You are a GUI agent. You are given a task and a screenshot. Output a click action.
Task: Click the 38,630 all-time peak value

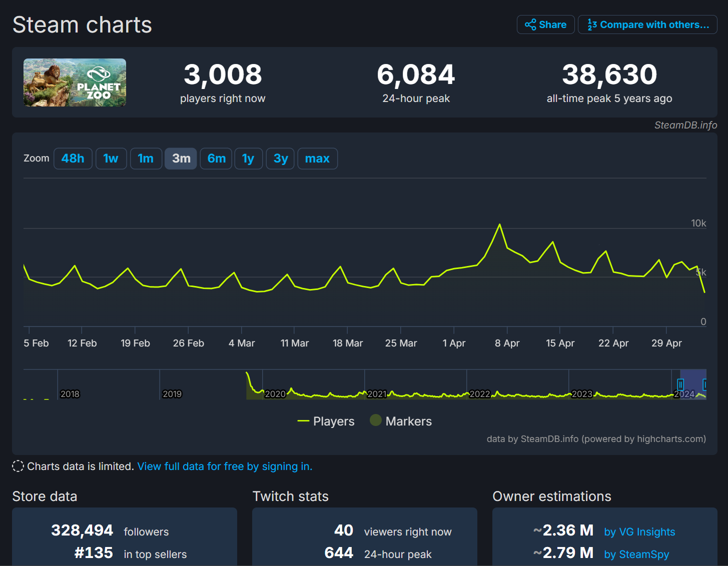pyautogui.click(x=609, y=74)
